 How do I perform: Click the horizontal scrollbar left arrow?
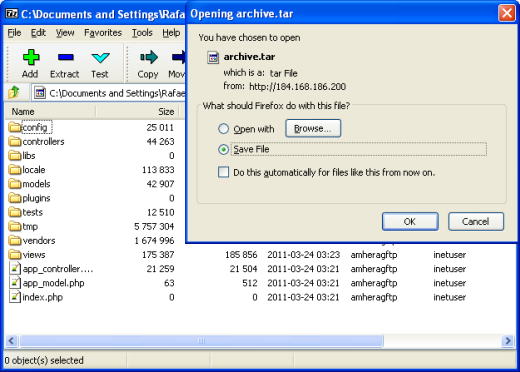12,341
